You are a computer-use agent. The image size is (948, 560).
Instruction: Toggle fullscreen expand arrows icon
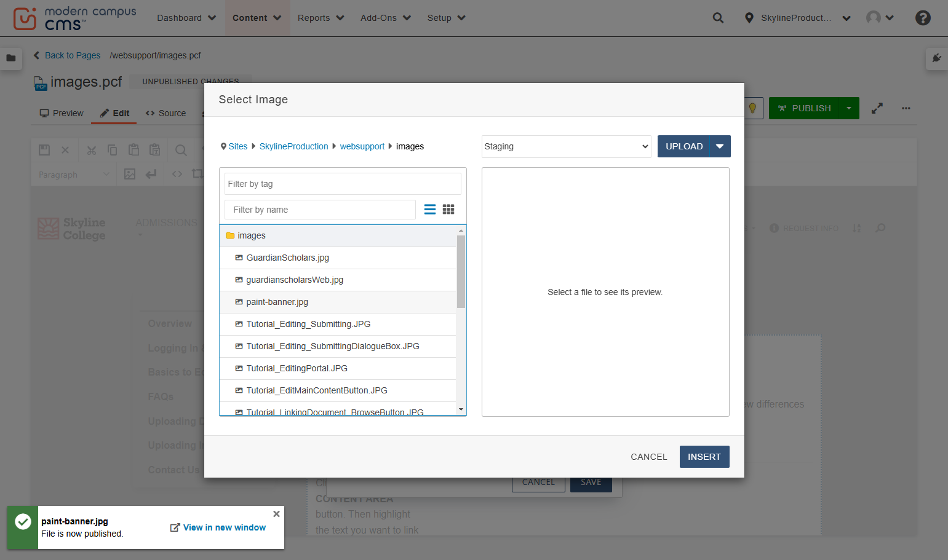(877, 108)
